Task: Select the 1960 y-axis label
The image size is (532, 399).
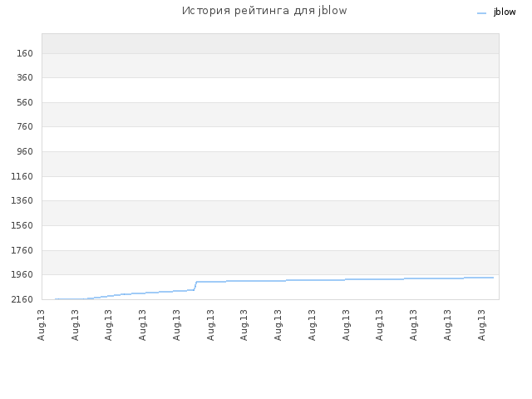Action: 22,274
